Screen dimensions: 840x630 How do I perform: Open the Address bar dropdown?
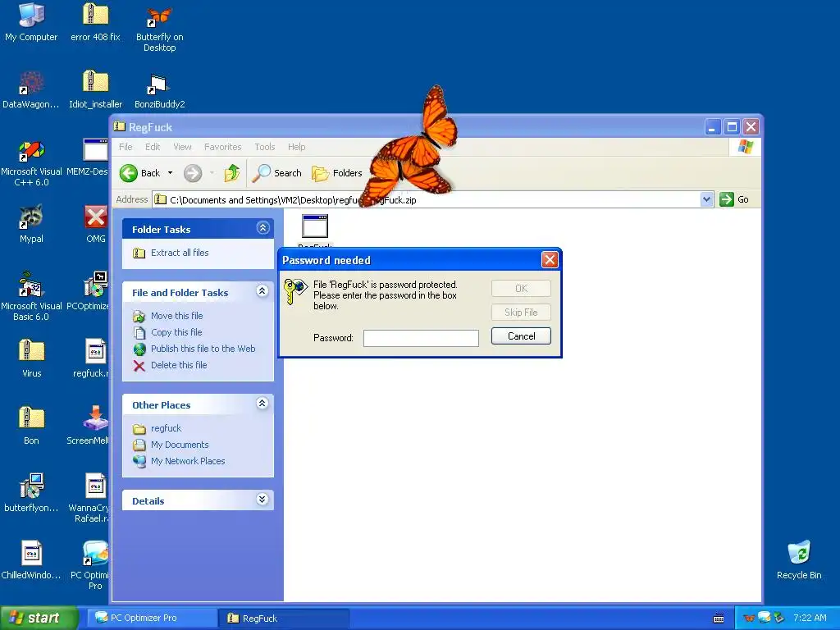click(706, 200)
